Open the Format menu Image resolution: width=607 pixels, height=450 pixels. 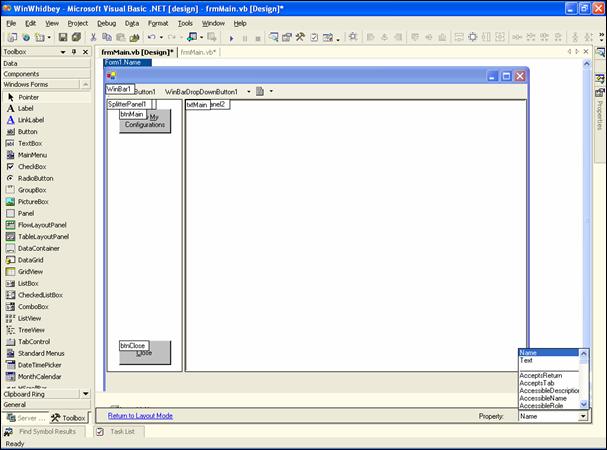(x=158, y=23)
